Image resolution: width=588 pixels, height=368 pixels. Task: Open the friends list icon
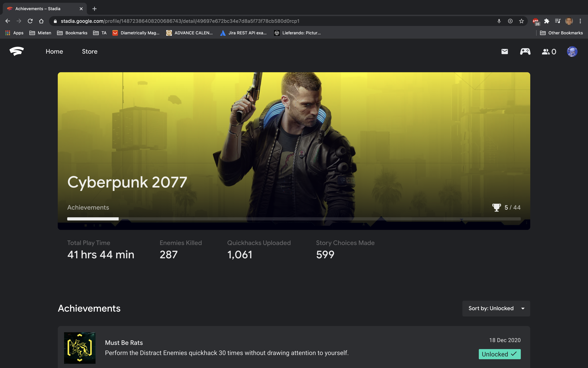click(549, 52)
